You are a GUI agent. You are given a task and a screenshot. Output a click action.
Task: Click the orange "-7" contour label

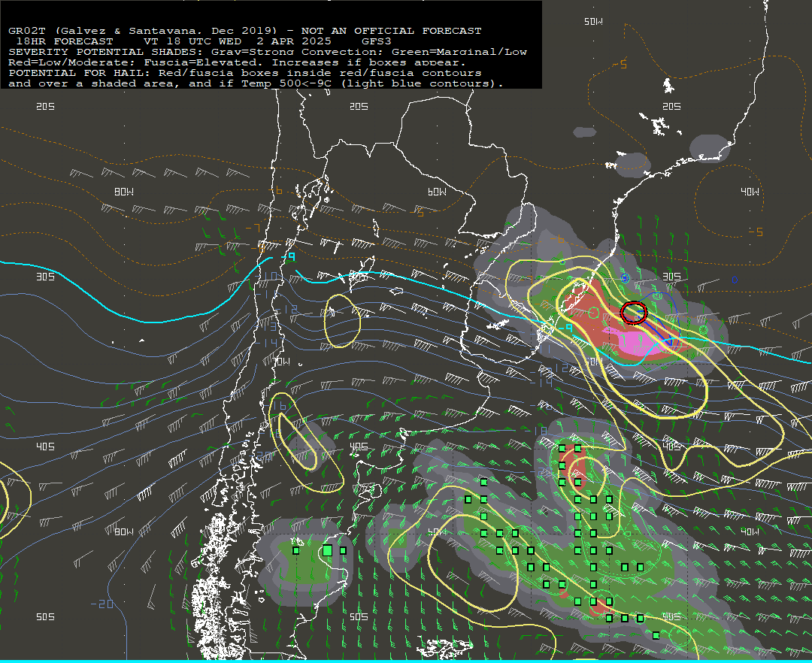[x=253, y=228]
